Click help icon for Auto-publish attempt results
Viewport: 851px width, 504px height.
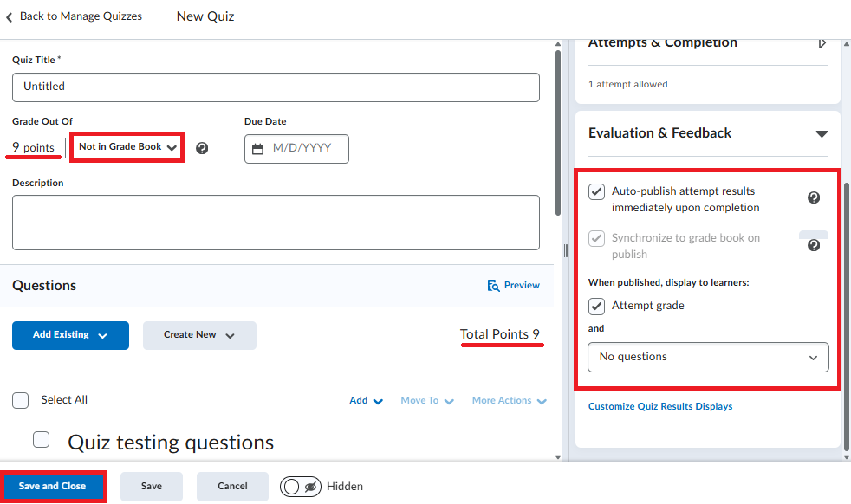click(x=813, y=197)
